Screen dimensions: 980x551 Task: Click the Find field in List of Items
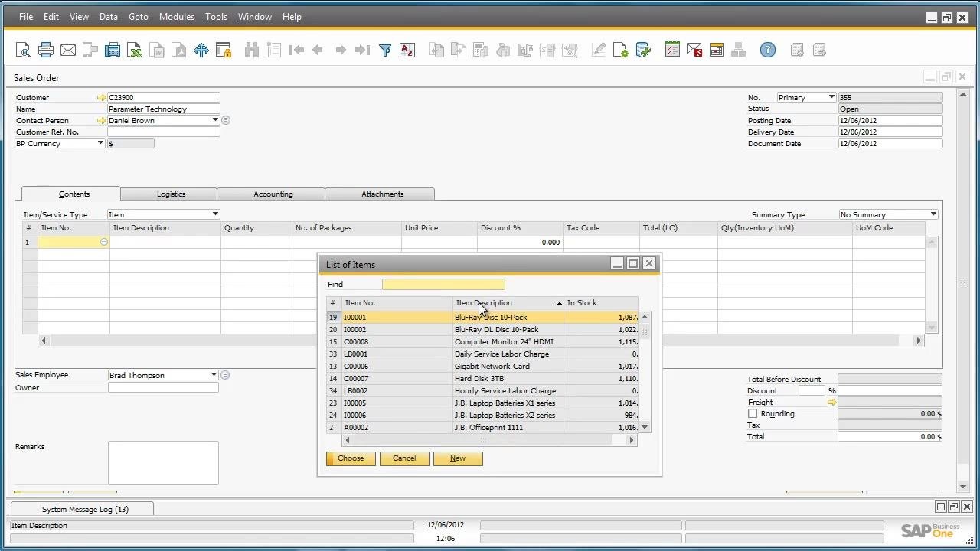point(443,284)
